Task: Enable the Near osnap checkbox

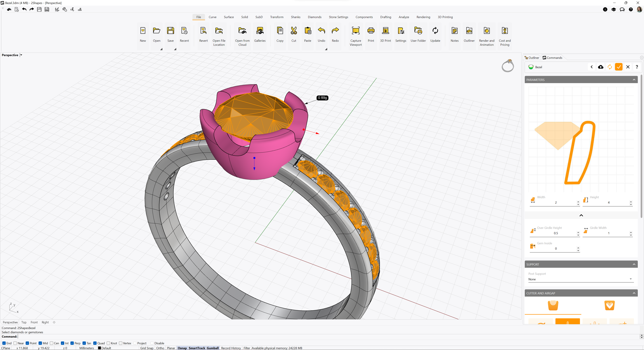Action: [x=15, y=343]
